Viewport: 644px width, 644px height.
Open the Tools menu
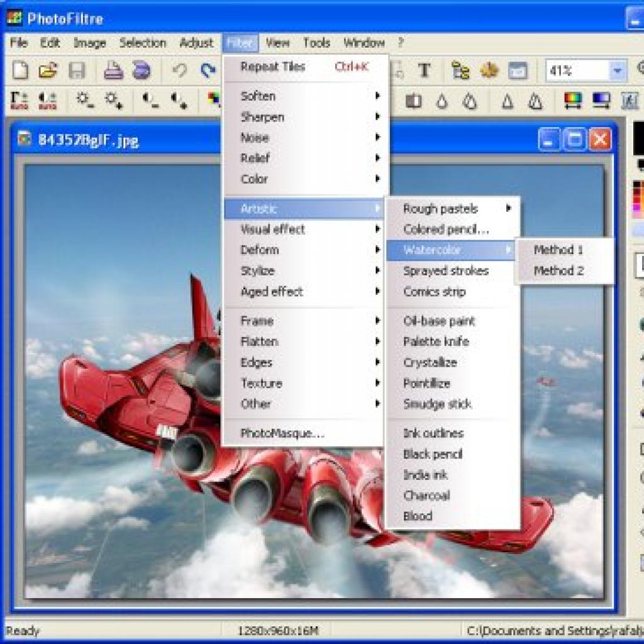316,43
